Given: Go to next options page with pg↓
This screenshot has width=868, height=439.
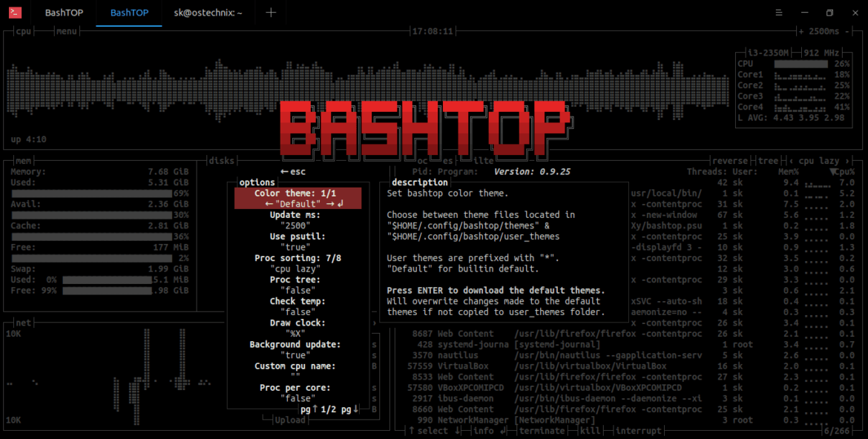Looking at the screenshot, I should point(350,409).
